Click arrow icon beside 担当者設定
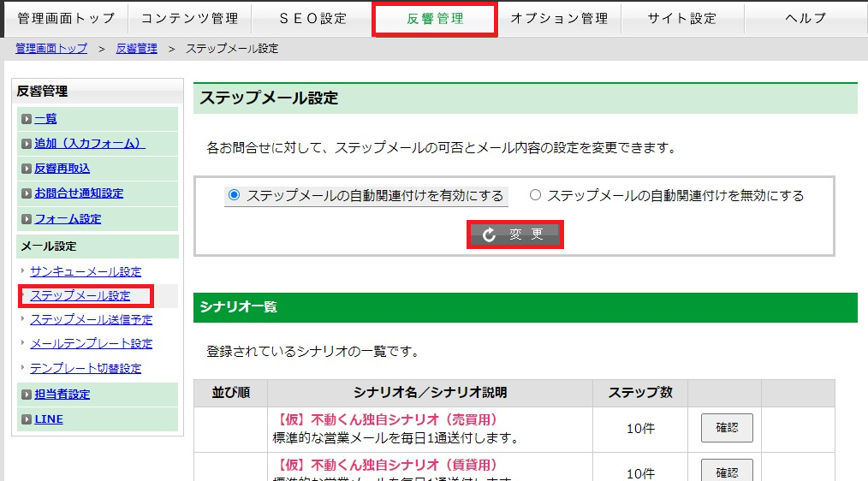Image resolution: width=868 pixels, height=481 pixels. click(x=26, y=395)
